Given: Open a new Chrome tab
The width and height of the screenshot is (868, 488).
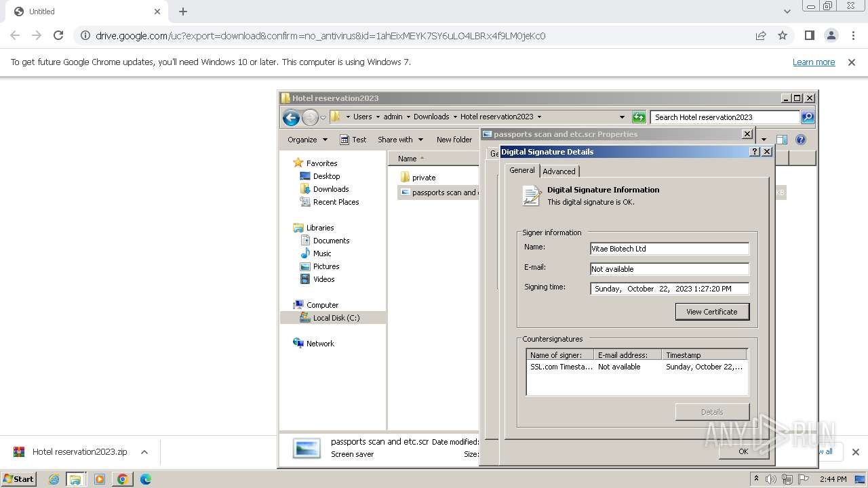Looking at the screenshot, I should coord(183,12).
